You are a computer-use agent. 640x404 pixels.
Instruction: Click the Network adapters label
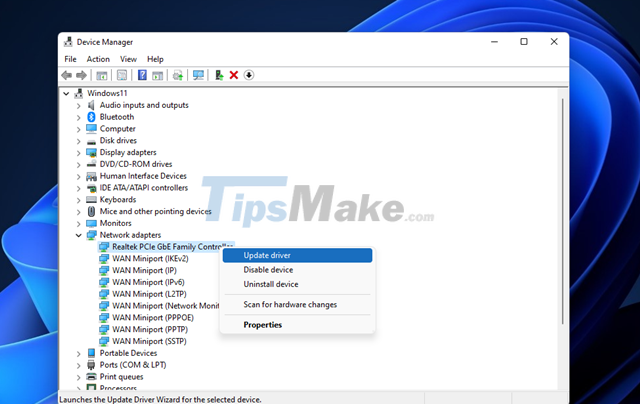(x=131, y=235)
